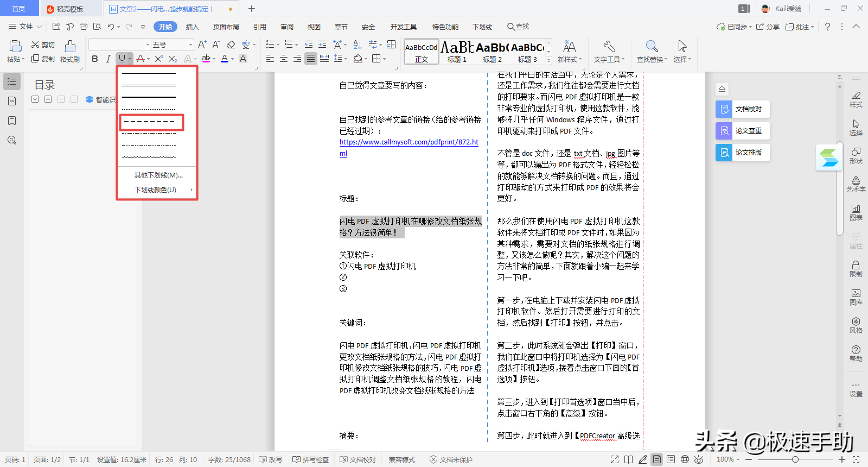Image resolution: width=868 pixels, height=467 pixels.
Task: Click the undo icon
Action: pos(111,27)
